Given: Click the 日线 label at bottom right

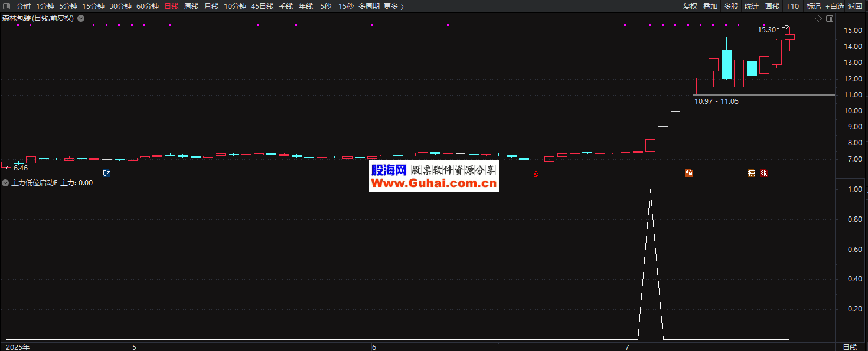Looking at the screenshot, I should click(850, 347).
